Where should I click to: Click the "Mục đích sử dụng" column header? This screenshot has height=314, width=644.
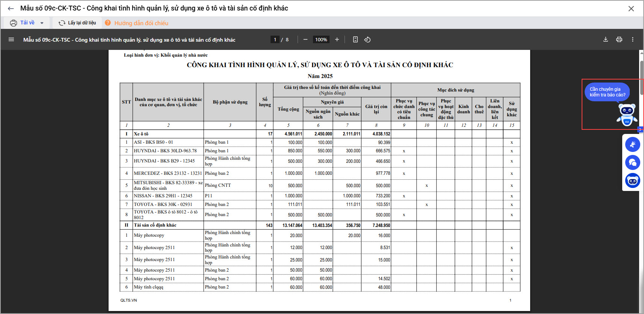click(455, 90)
